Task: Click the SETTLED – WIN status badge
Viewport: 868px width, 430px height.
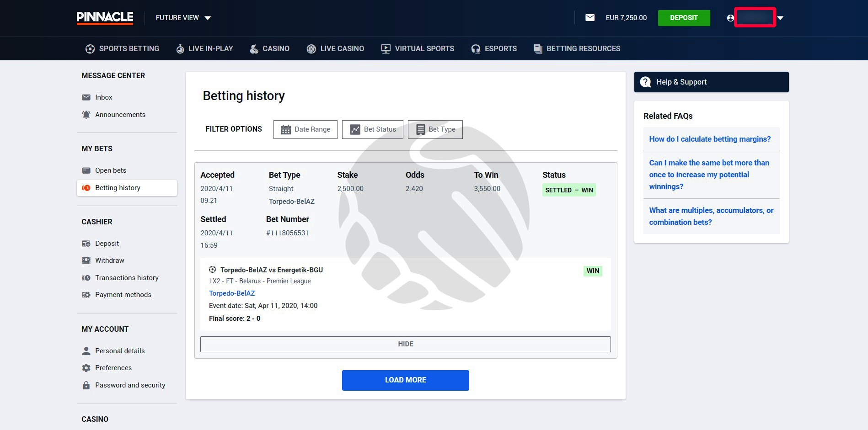Action: pyautogui.click(x=569, y=190)
